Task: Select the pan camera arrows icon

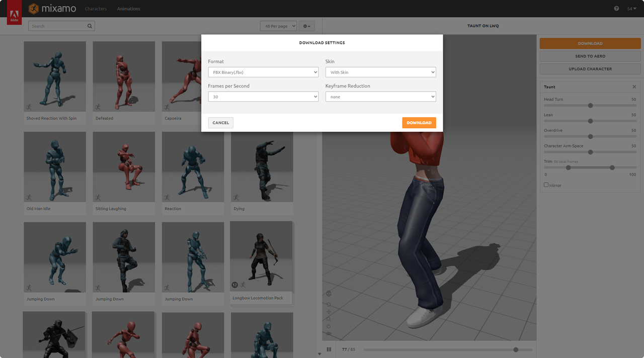Action: coord(329,312)
